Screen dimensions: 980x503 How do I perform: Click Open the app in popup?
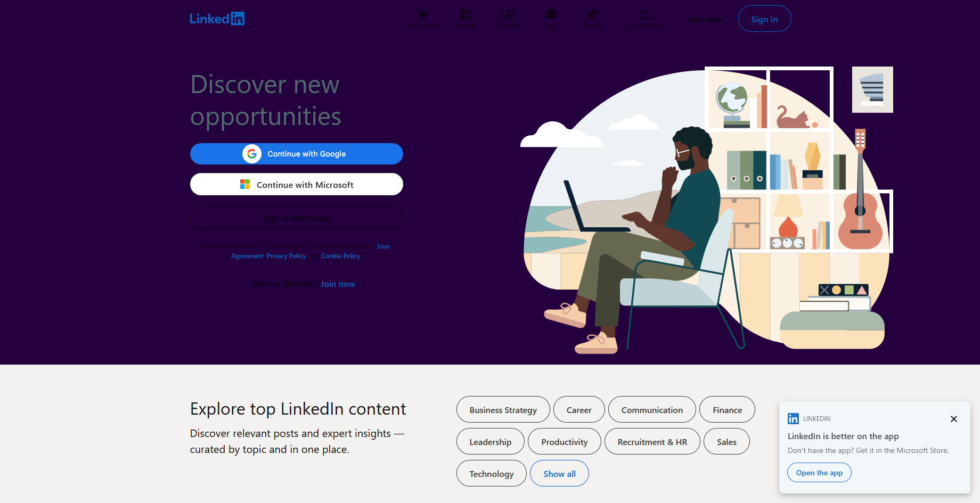coord(819,473)
